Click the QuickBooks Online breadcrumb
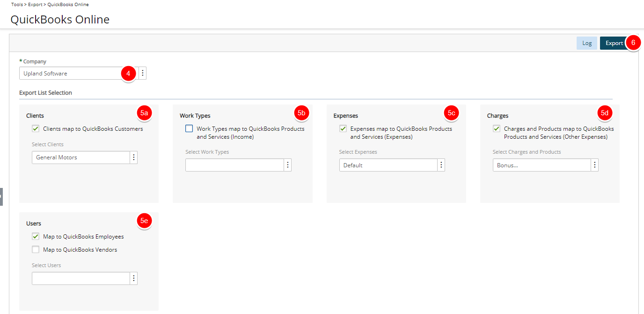The image size is (644, 314). 68,5
